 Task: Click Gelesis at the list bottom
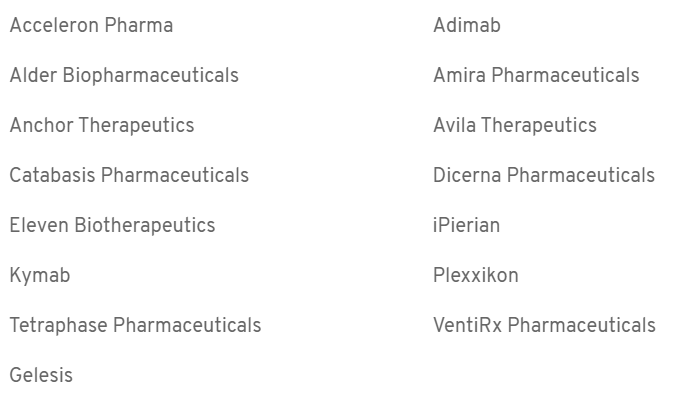[x=41, y=375]
